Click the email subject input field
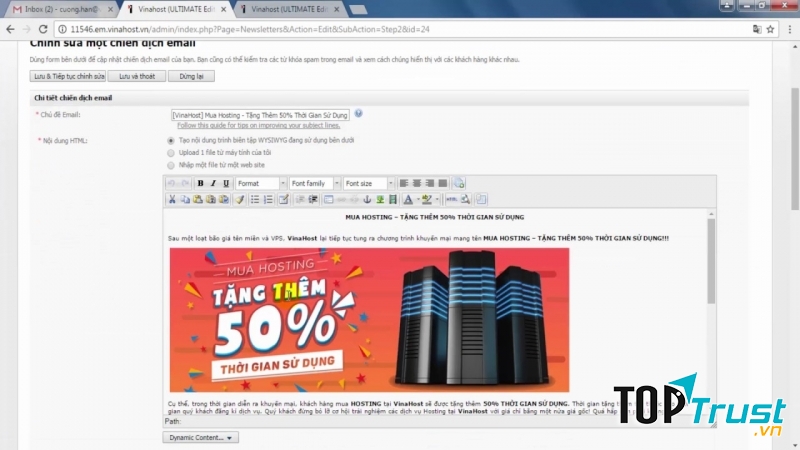This screenshot has height=450, width=800. [260, 115]
